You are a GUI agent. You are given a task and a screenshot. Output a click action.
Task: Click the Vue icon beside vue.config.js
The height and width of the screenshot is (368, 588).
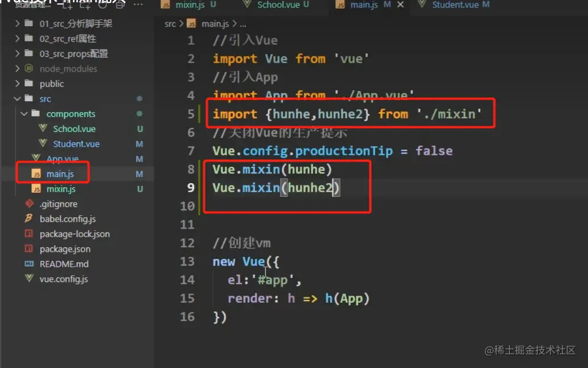pos(29,278)
